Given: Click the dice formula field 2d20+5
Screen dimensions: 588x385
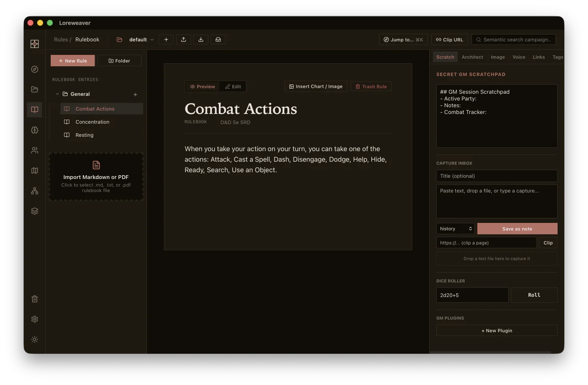Looking at the screenshot, I should tap(472, 295).
